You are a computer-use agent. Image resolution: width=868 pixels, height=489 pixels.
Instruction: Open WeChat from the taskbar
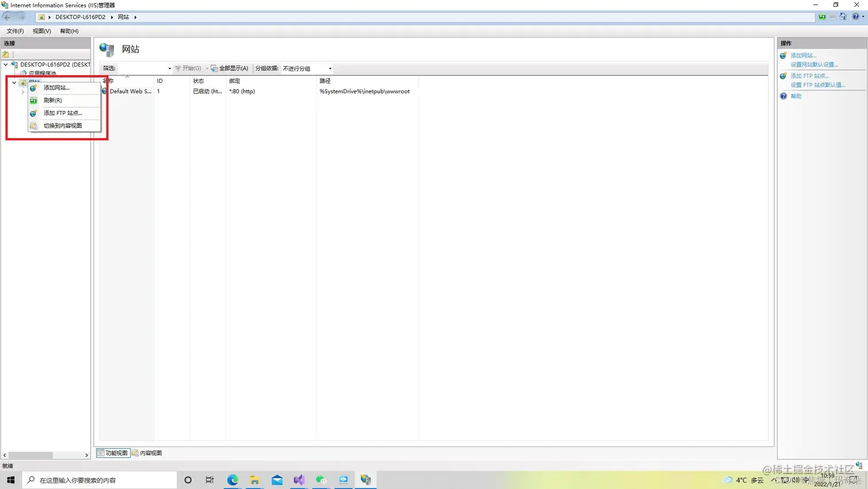(321, 480)
